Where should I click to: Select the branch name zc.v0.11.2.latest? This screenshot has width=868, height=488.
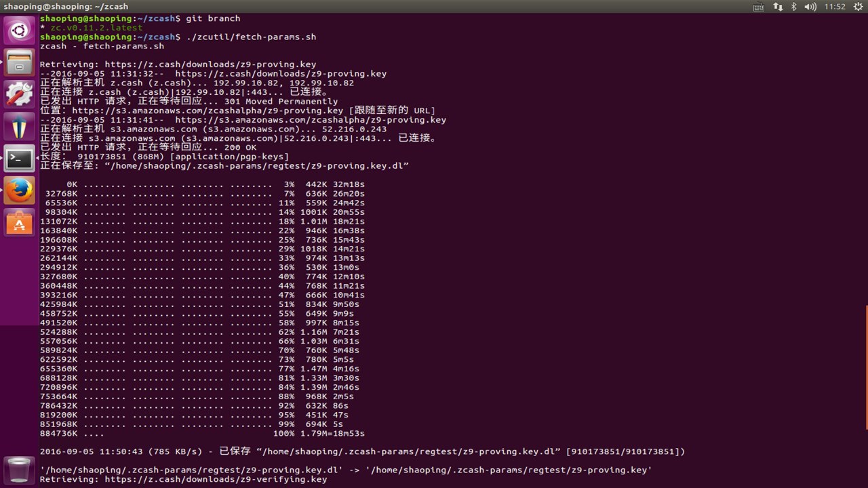(96, 28)
